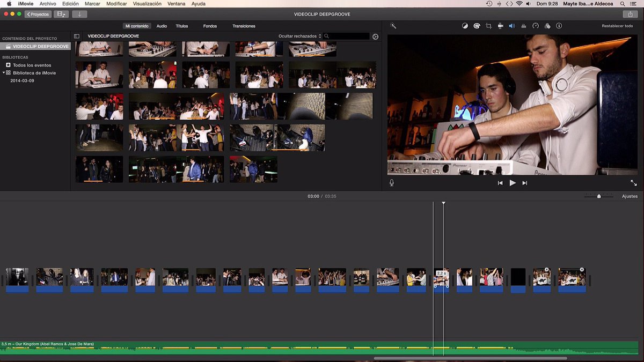Open the volume adjustment tool
Screen dimensions: 644x362
[x=511, y=26]
